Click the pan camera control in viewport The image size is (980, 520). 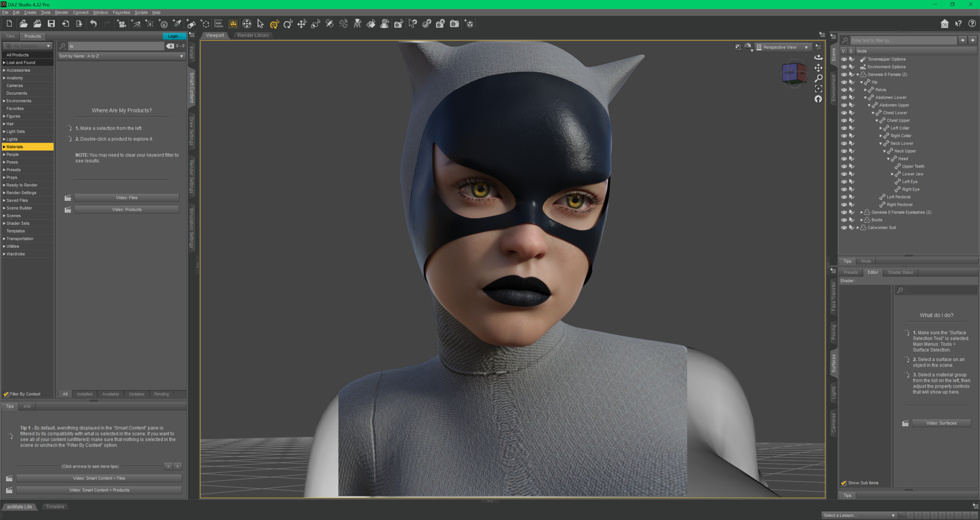pos(818,68)
